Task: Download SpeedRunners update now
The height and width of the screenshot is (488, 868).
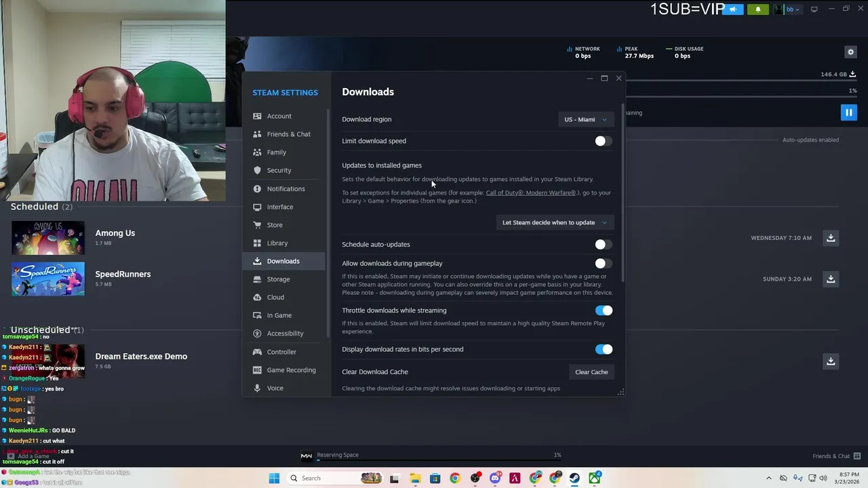Action: coord(831,279)
